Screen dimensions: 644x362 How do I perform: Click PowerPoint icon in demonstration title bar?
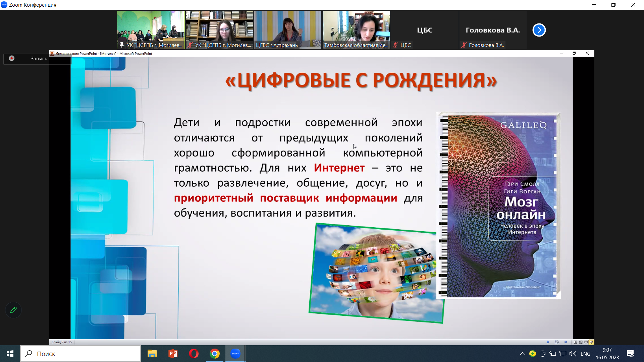[52, 53]
